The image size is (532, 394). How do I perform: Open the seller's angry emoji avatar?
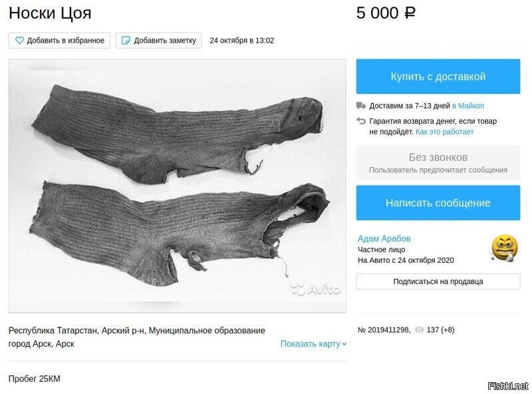(504, 248)
